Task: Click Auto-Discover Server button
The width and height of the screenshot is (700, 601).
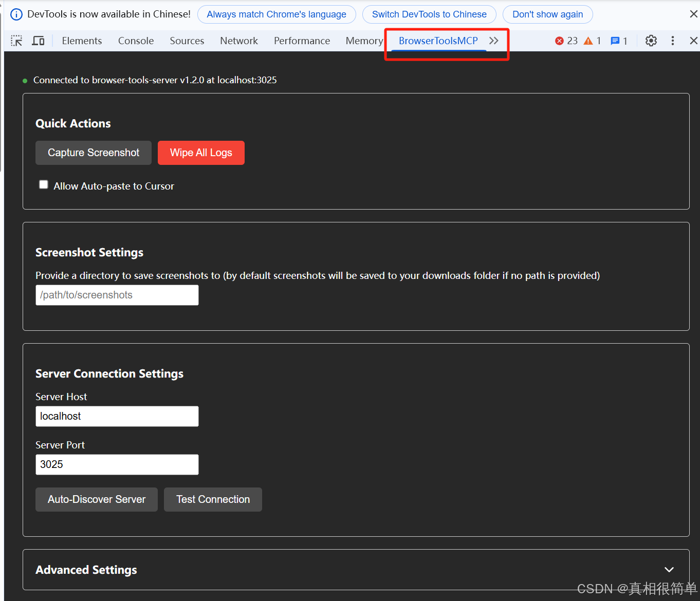Action: 97,499
